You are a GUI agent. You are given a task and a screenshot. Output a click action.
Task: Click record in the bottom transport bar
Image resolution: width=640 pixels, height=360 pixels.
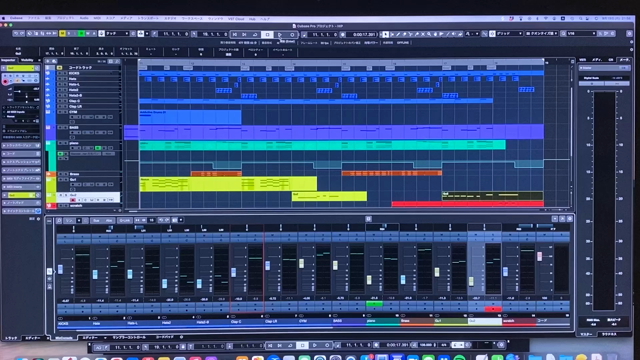[x=327, y=345]
